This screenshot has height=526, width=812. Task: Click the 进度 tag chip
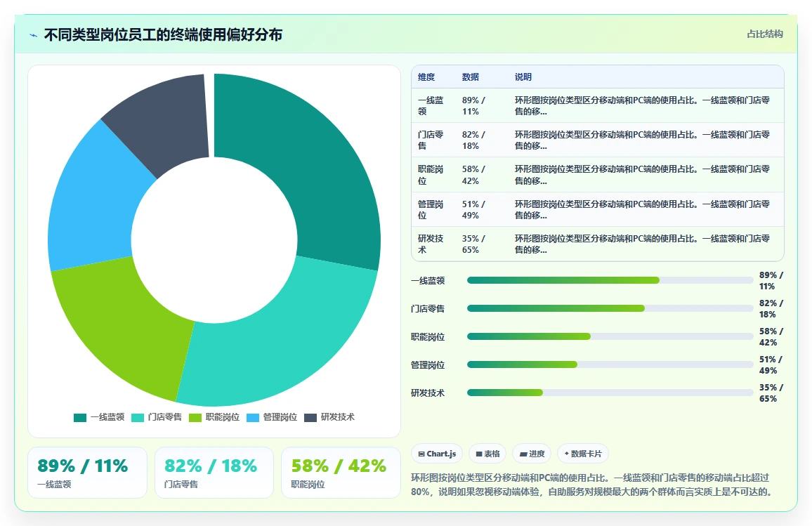point(532,454)
